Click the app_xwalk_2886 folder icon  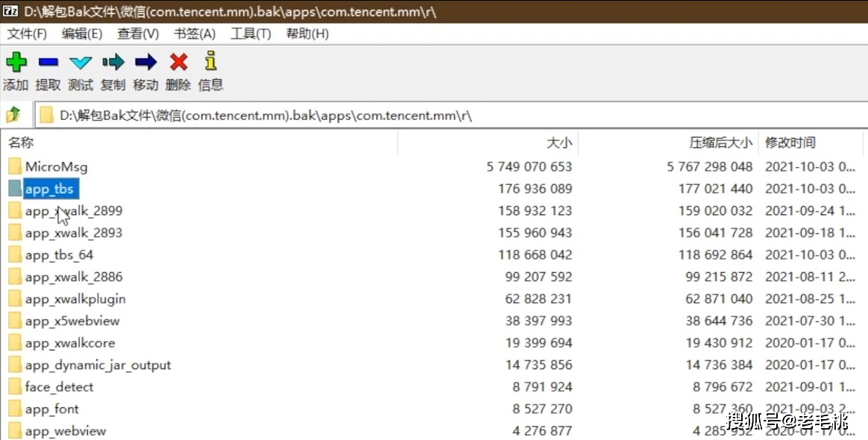(x=15, y=277)
